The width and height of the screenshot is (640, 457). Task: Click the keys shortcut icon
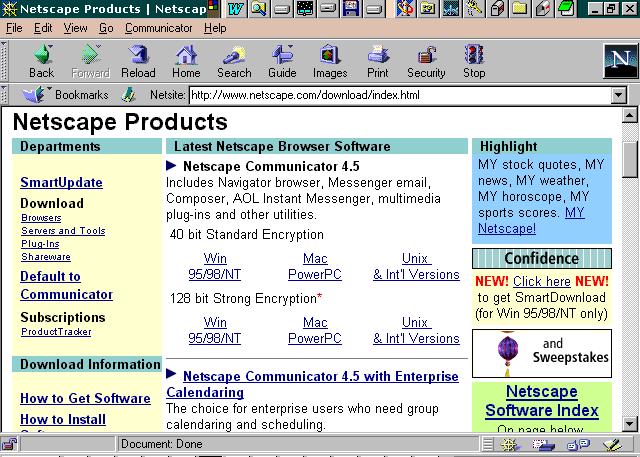tap(473, 9)
